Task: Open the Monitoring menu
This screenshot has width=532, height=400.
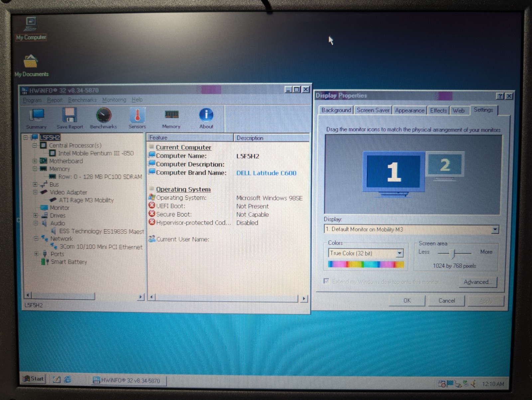Action: (x=114, y=100)
